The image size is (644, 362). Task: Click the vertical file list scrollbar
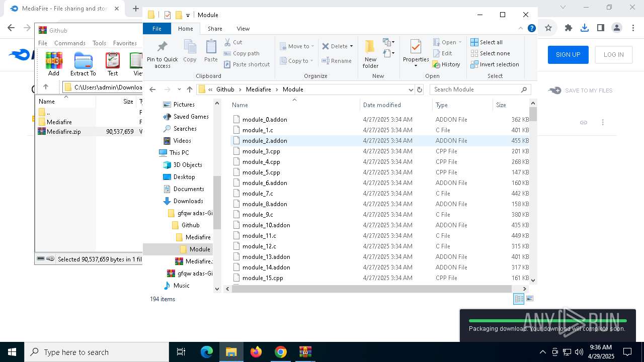[533, 115]
